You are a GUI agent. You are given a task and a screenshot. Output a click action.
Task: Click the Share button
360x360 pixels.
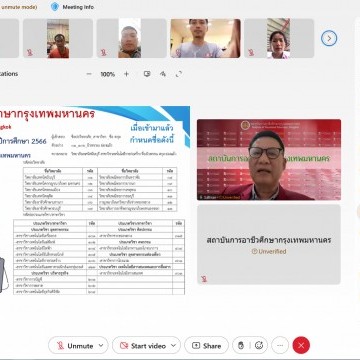pos(206,346)
